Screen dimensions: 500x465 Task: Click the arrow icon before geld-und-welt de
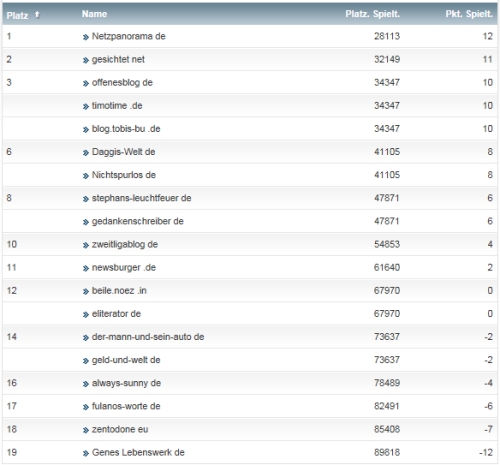click(86, 361)
